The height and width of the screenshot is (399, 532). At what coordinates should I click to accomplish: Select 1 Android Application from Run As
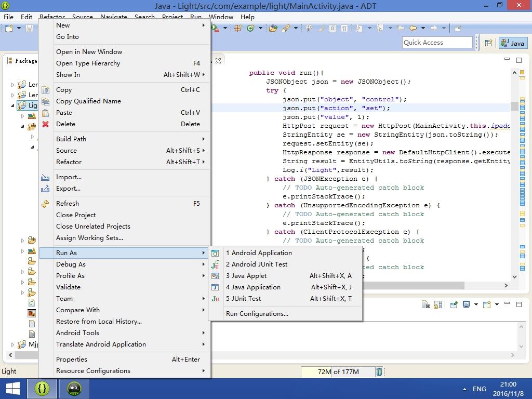259,253
